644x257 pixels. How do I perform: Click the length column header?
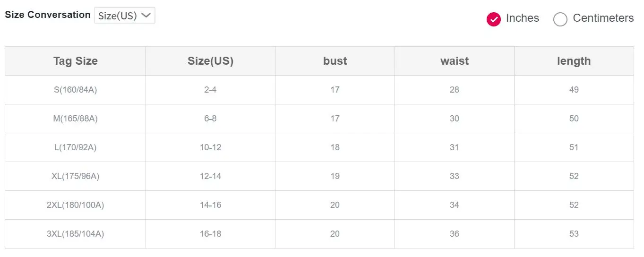coord(574,61)
